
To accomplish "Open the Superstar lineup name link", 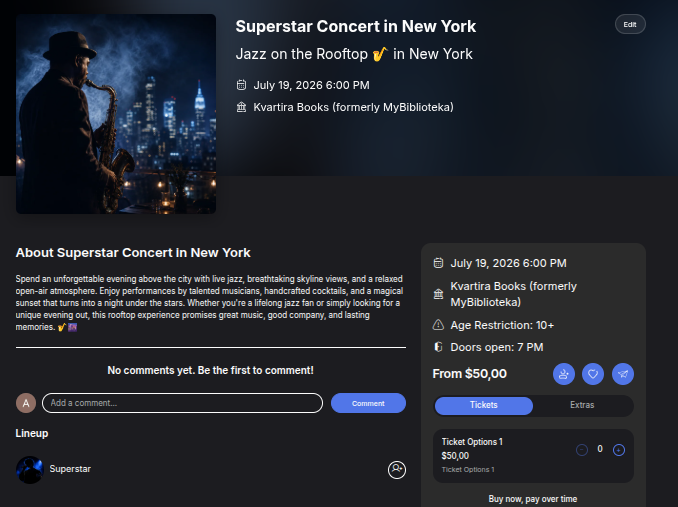I will [70, 469].
